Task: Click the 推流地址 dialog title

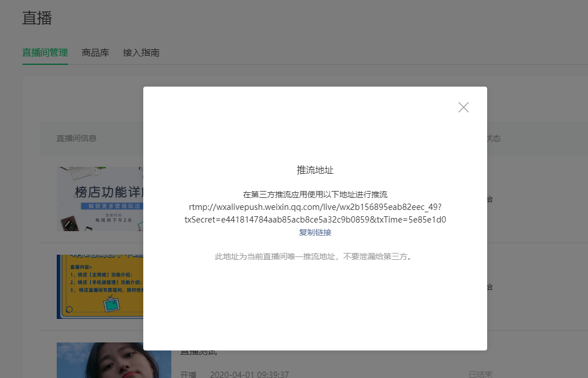Action: [x=315, y=170]
